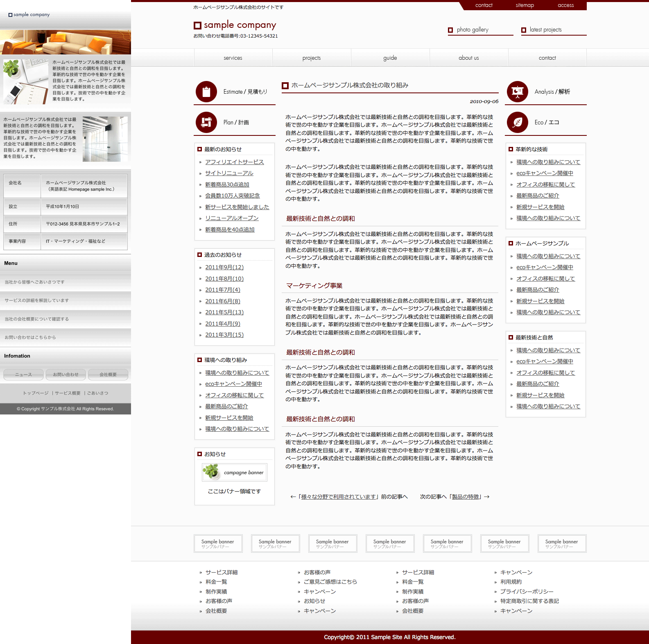Screen dimensions: 649x644
Task: Click the 会社概要 button in left sidebar
Action: pyautogui.click(x=108, y=374)
